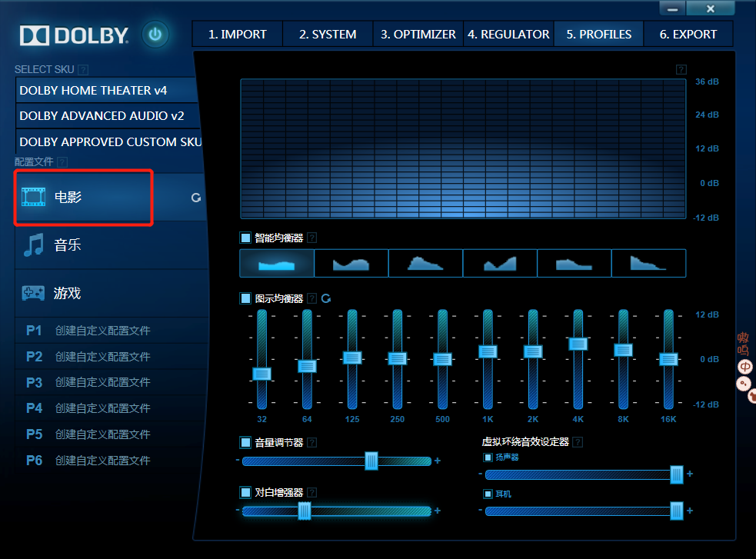
Task: Click the 4K equalizer slider handle
Action: pyautogui.click(x=578, y=344)
